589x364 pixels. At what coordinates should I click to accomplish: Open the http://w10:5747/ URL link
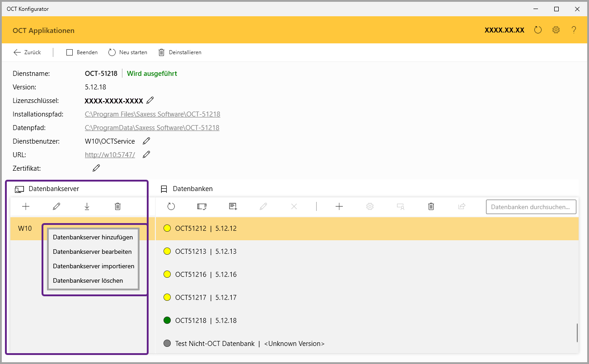pyautogui.click(x=110, y=155)
